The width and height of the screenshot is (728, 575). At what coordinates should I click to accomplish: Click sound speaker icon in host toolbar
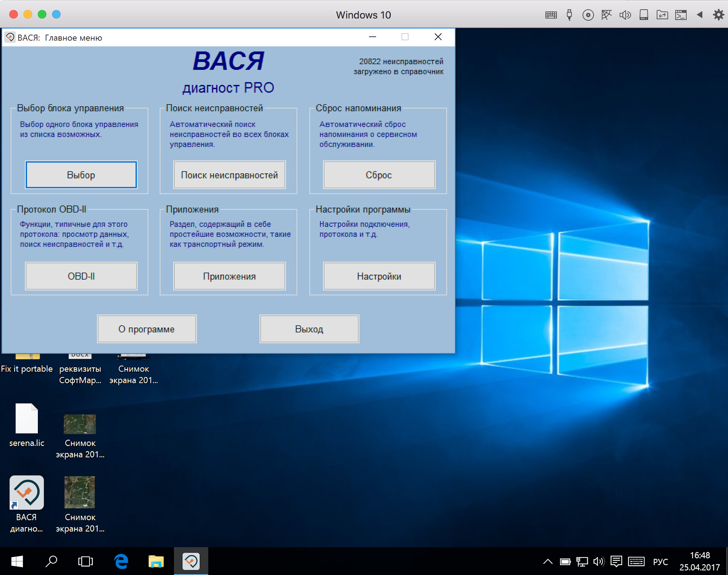tap(625, 15)
